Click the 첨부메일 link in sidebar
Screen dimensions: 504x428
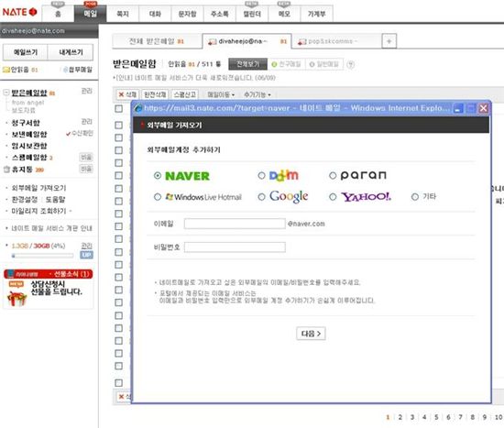coord(78,70)
